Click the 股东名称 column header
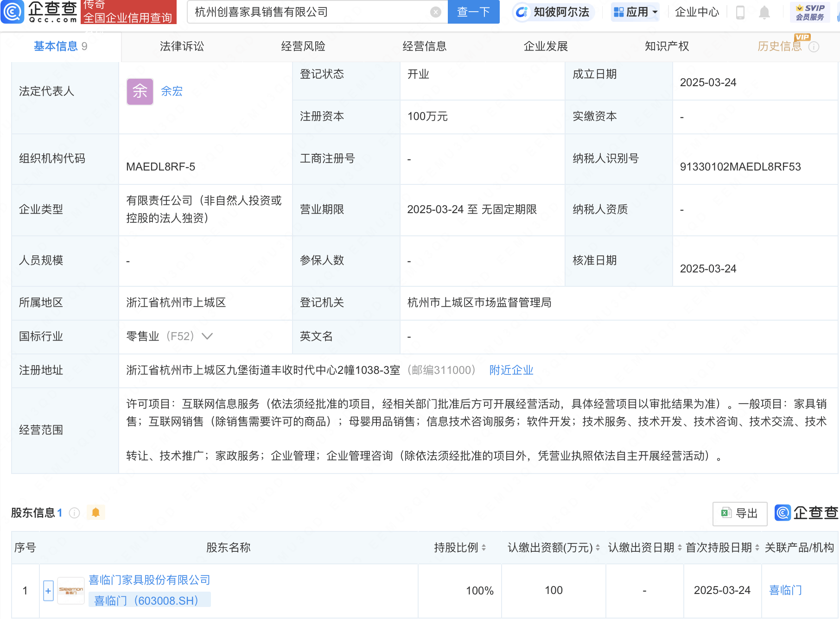 tap(229, 548)
